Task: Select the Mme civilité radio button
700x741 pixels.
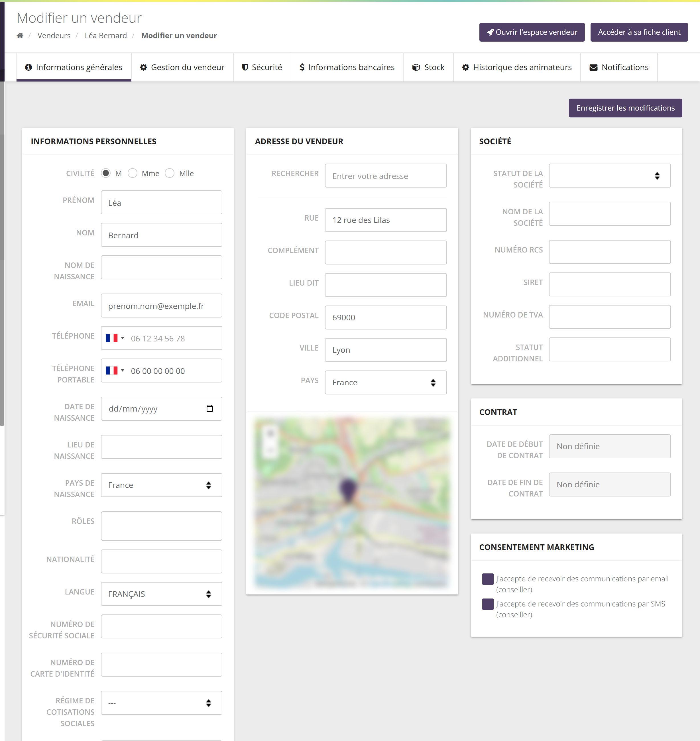Action: pyautogui.click(x=133, y=173)
